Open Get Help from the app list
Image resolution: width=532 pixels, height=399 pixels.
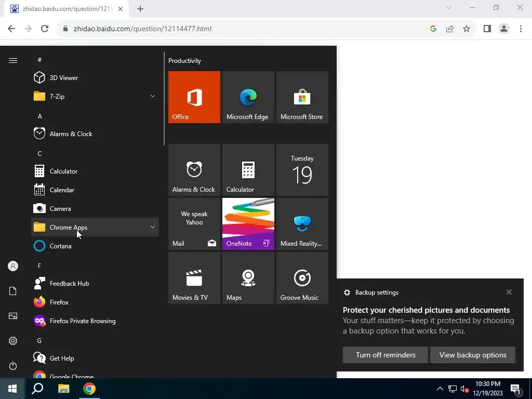[x=95, y=358]
